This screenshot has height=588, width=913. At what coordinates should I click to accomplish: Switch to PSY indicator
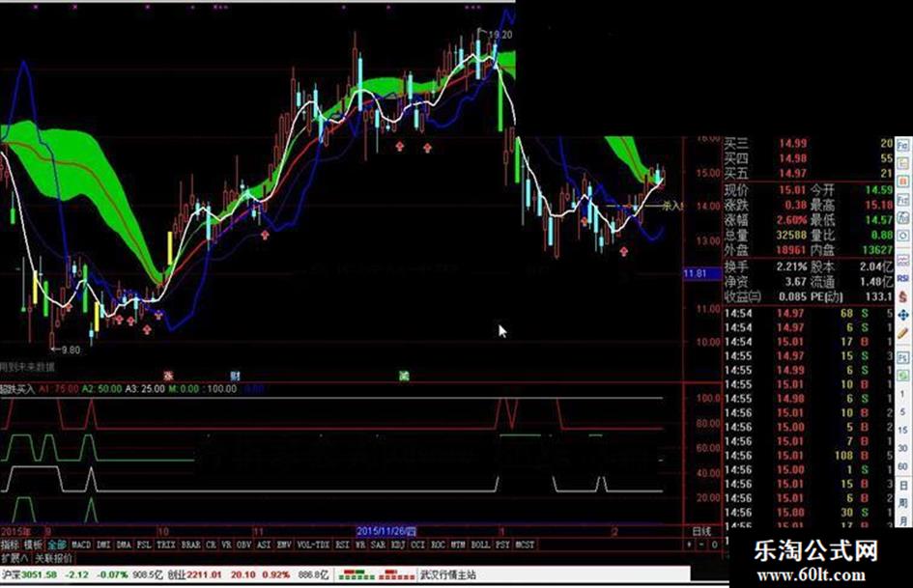(502, 545)
